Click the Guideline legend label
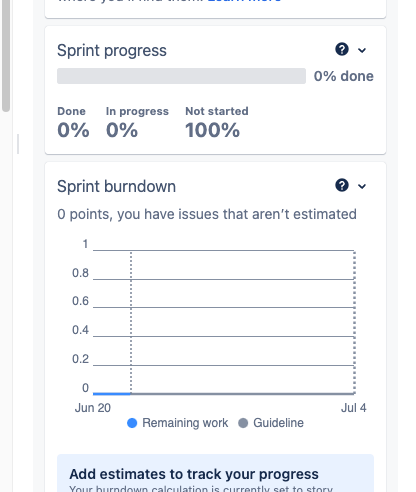Viewport: 416px width, 492px height. pos(278,423)
